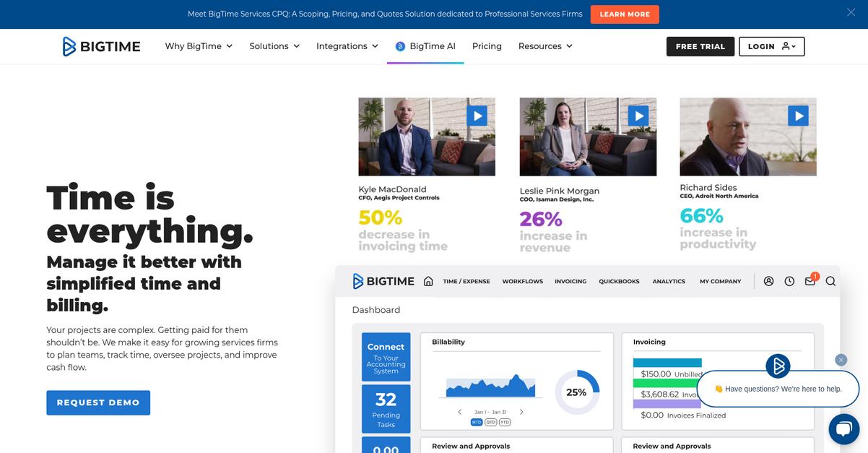Click the 25% billability donut chart

pos(576,392)
